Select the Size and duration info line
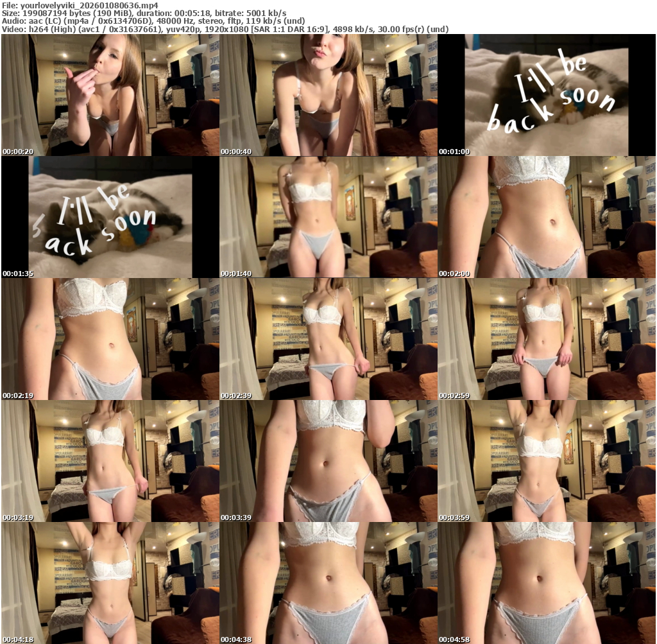The width and height of the screenshot is (657, 644). (144, 13)
